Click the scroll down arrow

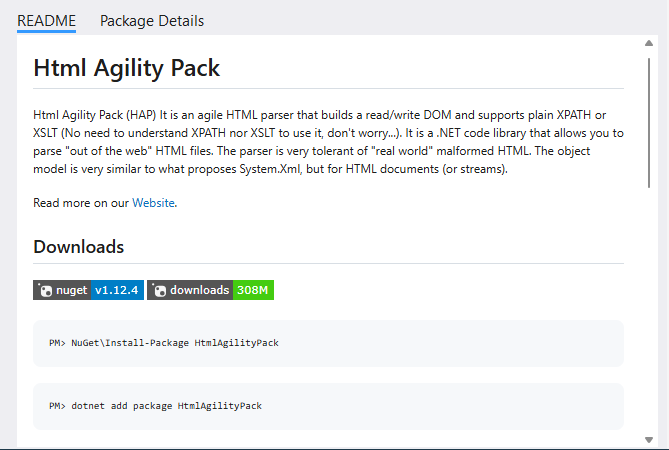[649, 440]
